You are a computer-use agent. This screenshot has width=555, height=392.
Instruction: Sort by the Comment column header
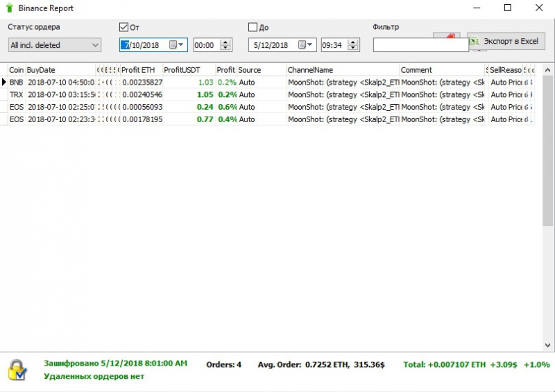coord(442,70)
